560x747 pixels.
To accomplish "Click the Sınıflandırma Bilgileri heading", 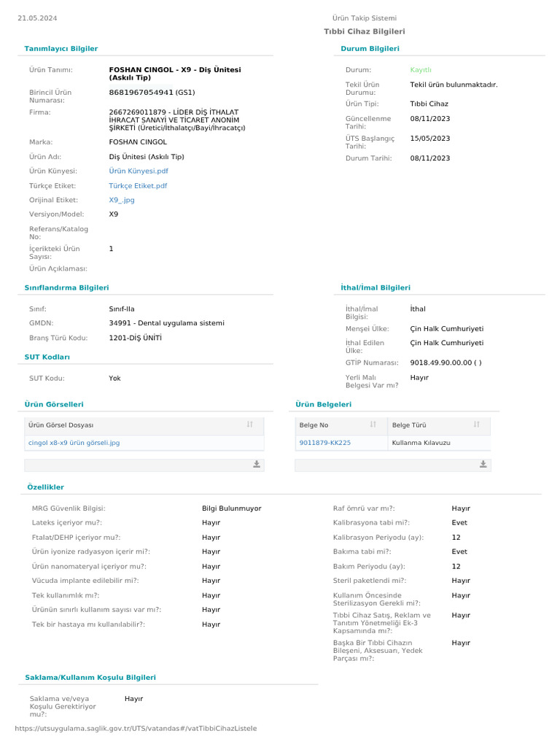I will pos(66,287).
